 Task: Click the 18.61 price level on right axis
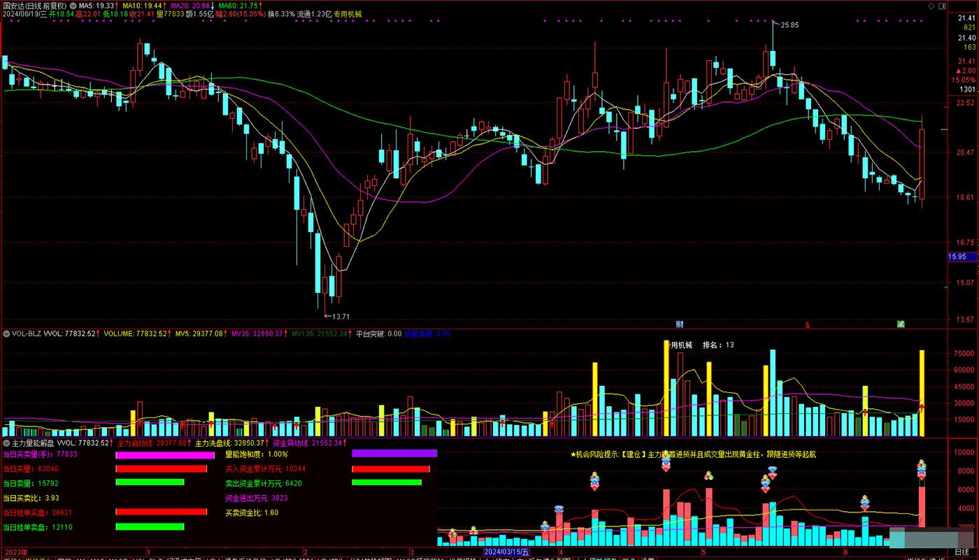(965, 197)
